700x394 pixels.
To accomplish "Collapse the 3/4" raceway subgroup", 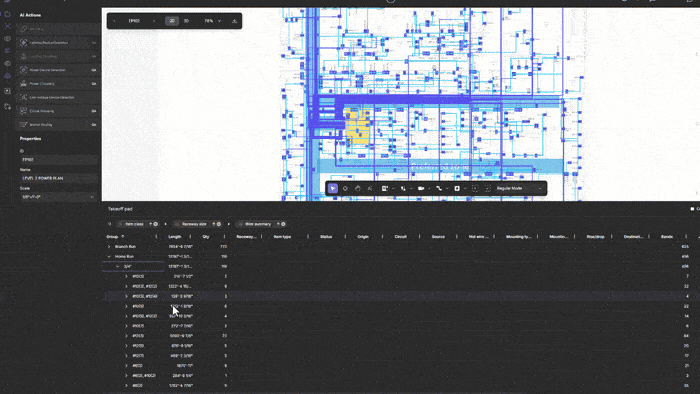I will [118, 266].
